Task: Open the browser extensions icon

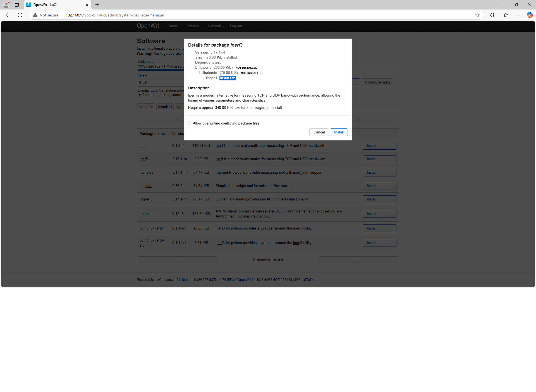Action: point(492,15)
